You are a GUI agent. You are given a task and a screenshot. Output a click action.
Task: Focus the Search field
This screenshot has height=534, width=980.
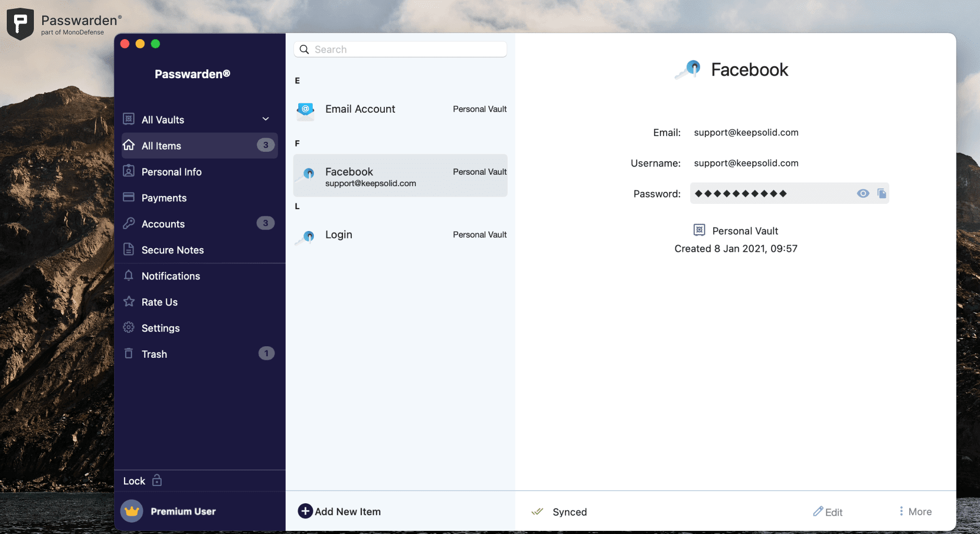coord(400,50)
